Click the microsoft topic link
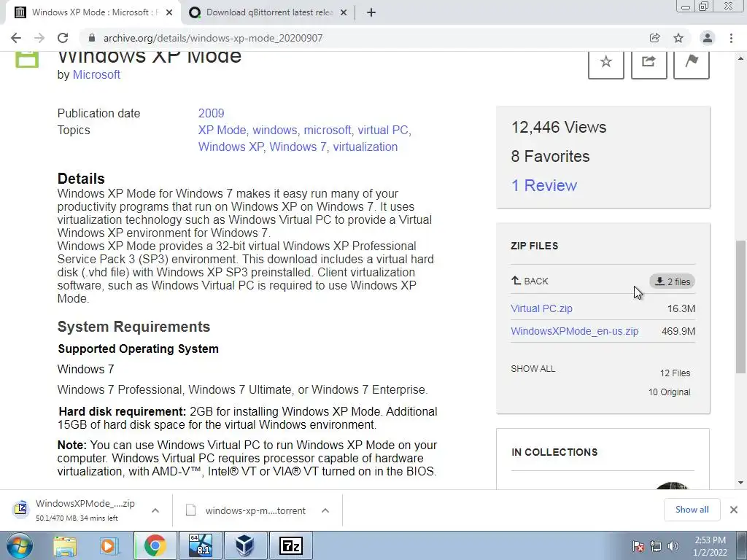This screenshot has width=747, height=560. pos(328,130)
